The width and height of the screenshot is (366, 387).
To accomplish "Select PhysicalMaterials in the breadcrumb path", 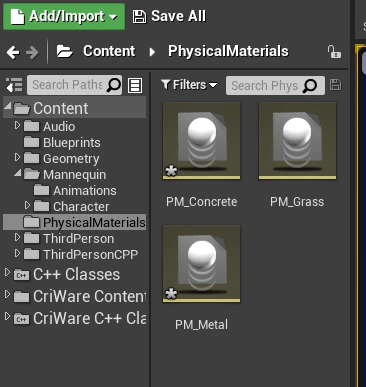I will point(228,51).
